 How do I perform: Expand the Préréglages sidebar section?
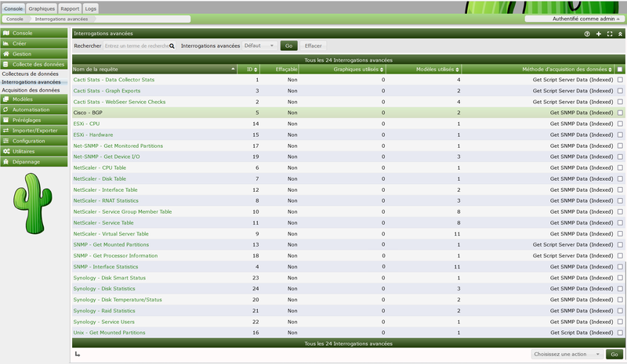coord(34,120)
